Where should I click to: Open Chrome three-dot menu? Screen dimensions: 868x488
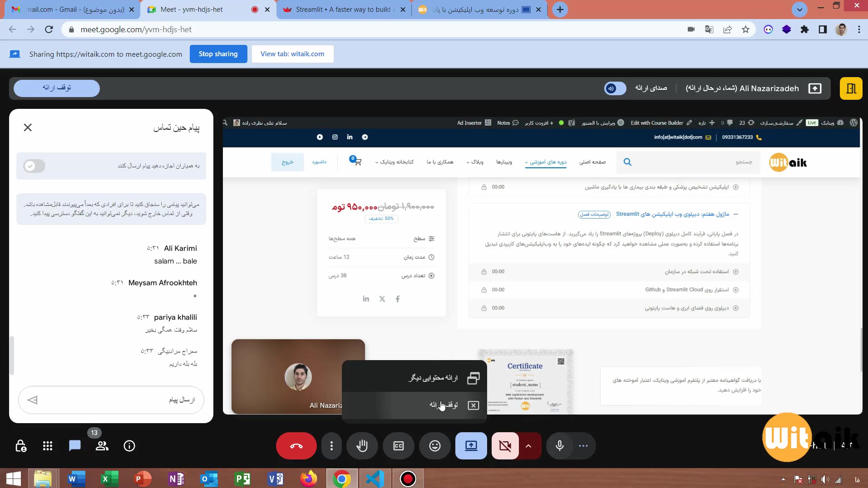(x=859, y=29)
